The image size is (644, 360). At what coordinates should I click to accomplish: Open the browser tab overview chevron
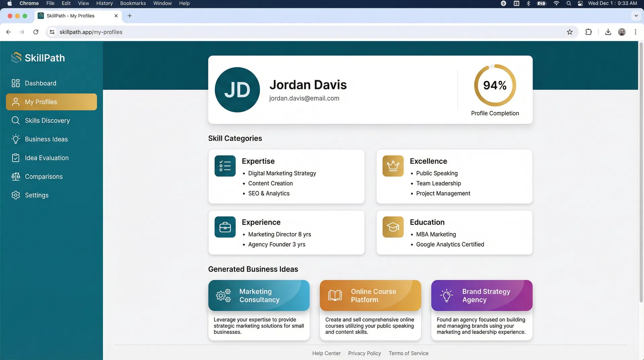pos(636,15)
